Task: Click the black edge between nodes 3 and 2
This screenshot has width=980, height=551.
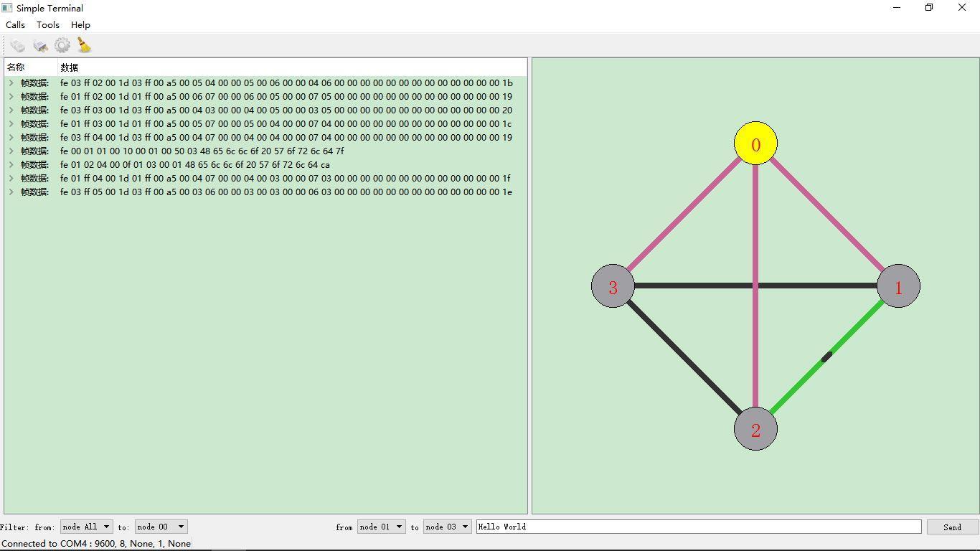Action: tap(684, 357)
